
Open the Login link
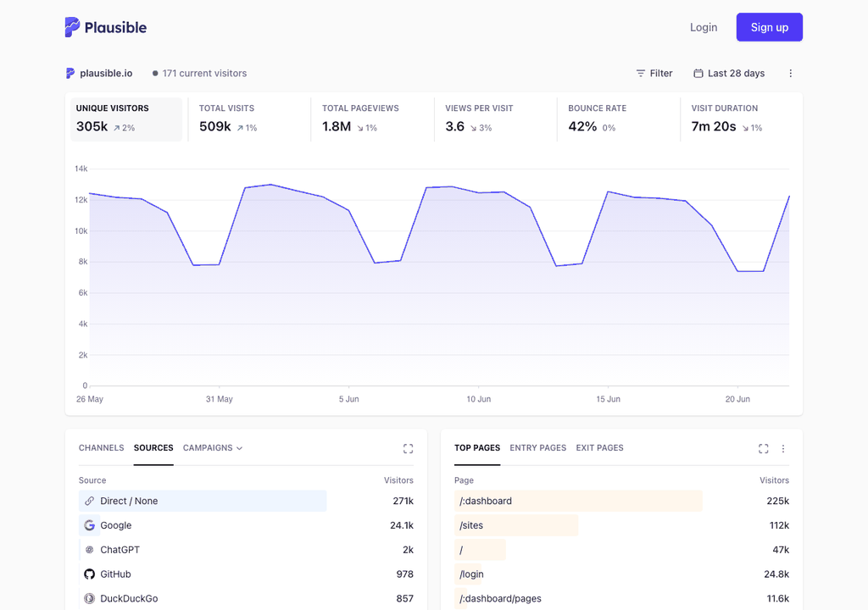(703, 27)
